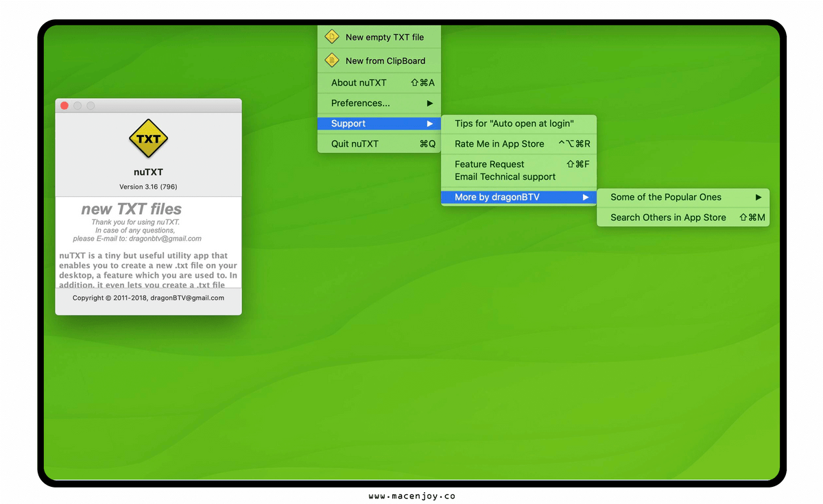This screenshot has height=504, width=823.
Task: Click the "nuTXT" app name under the logo
Action: (148, 172)
